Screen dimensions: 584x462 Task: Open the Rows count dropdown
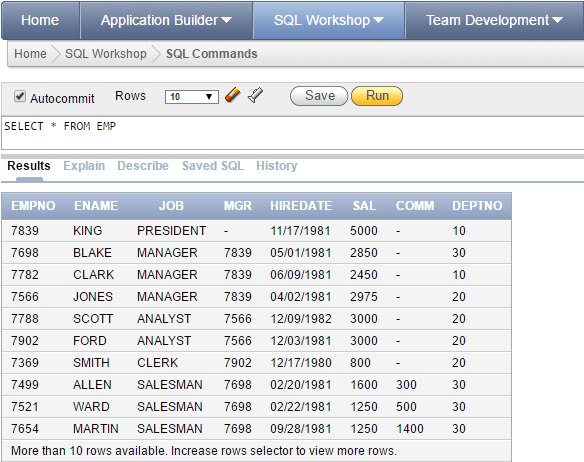[191, 97]
